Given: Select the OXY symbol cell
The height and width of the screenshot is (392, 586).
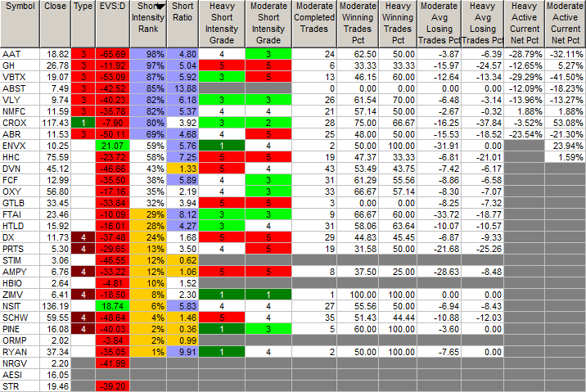Looking at the screenshot, I should 20,191.
